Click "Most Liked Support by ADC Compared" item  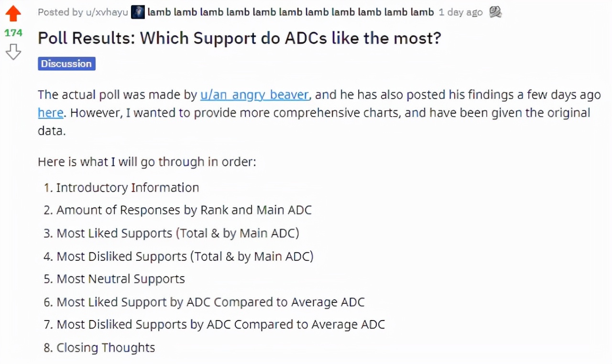[x=210, y=302]
